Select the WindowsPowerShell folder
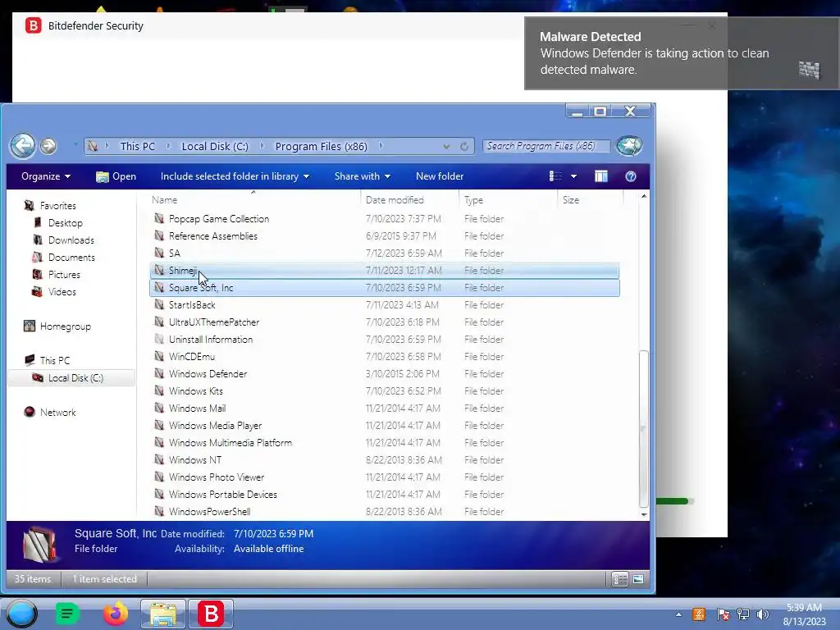 point(209,511)
